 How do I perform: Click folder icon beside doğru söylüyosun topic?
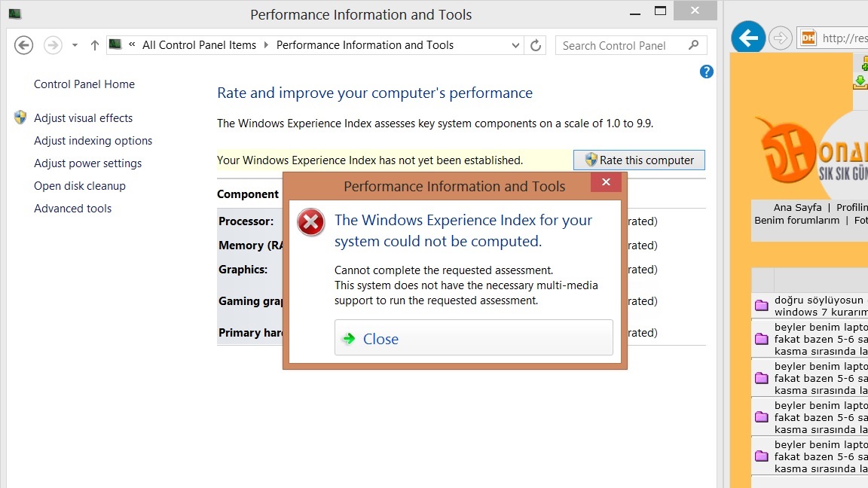click(x=762, y=306)
